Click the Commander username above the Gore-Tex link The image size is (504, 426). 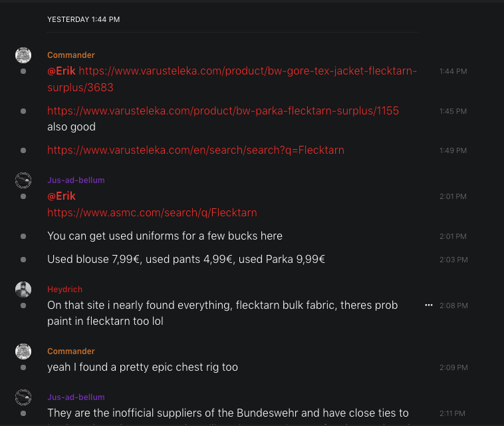71,55
